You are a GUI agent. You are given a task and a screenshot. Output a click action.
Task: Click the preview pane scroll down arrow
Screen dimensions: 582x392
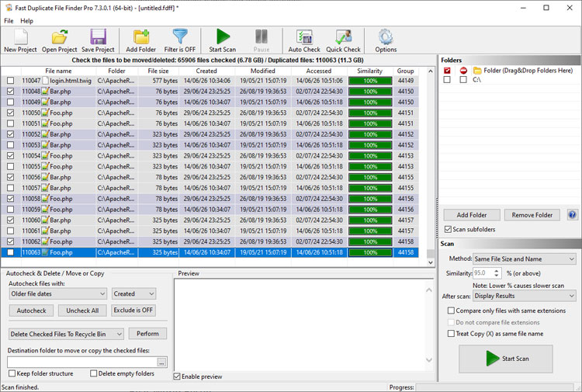tap(429, 360)
